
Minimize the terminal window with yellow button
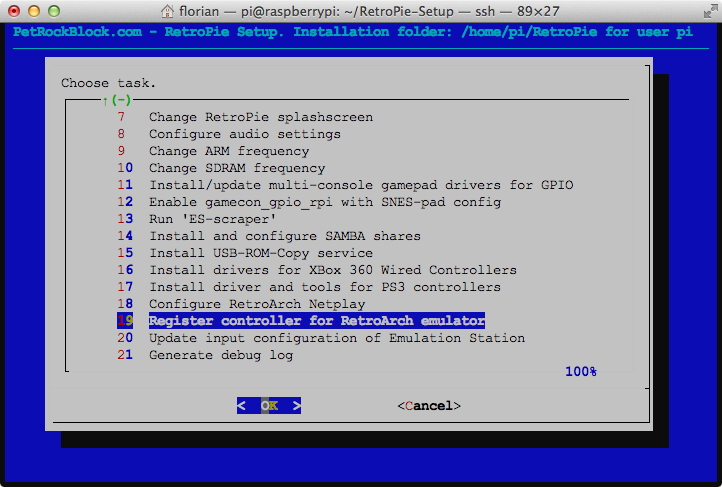click(x=34, y=11)
